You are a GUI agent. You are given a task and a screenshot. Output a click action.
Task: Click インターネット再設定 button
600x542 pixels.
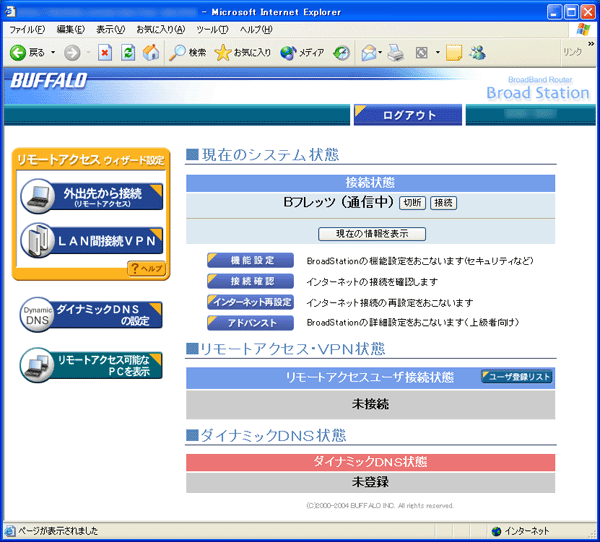point(251,302)
